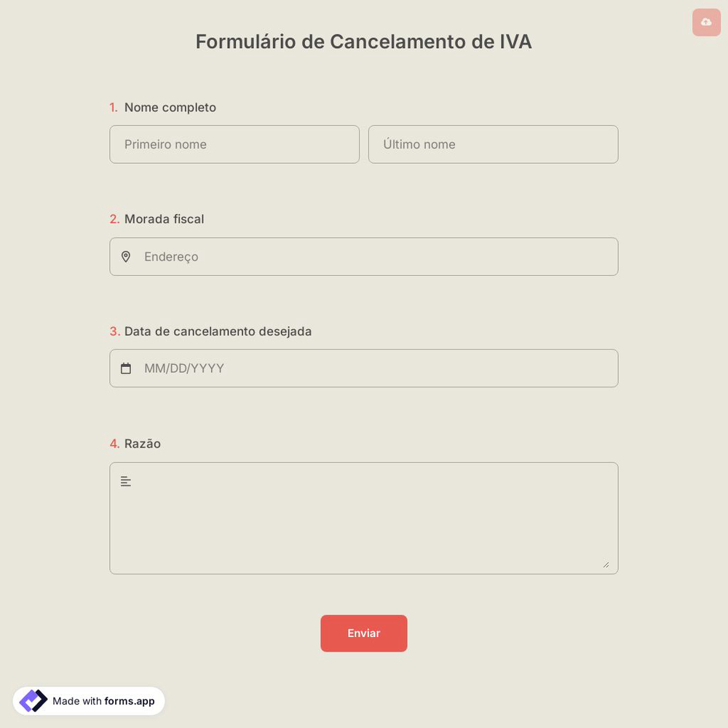Click the numbered marker next to Nome completo
This screenshot has width=728, height=728.
pos(114,107)
